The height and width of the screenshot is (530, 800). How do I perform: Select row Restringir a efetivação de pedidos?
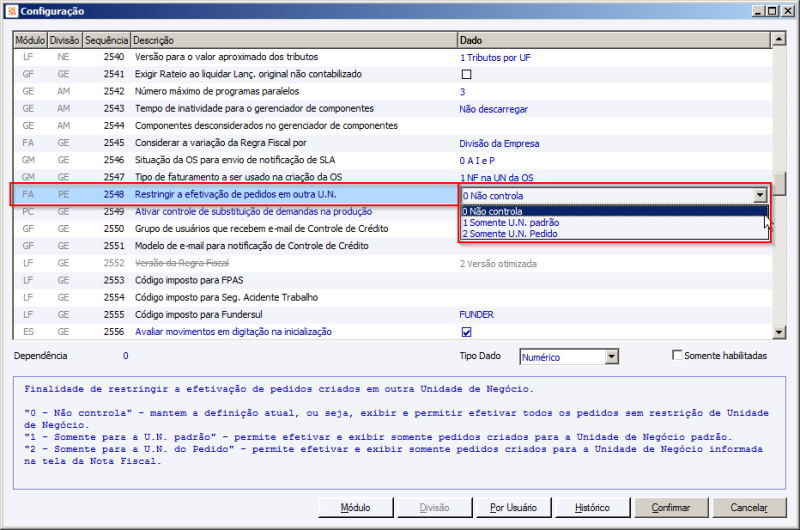click(x=235, y=194)
